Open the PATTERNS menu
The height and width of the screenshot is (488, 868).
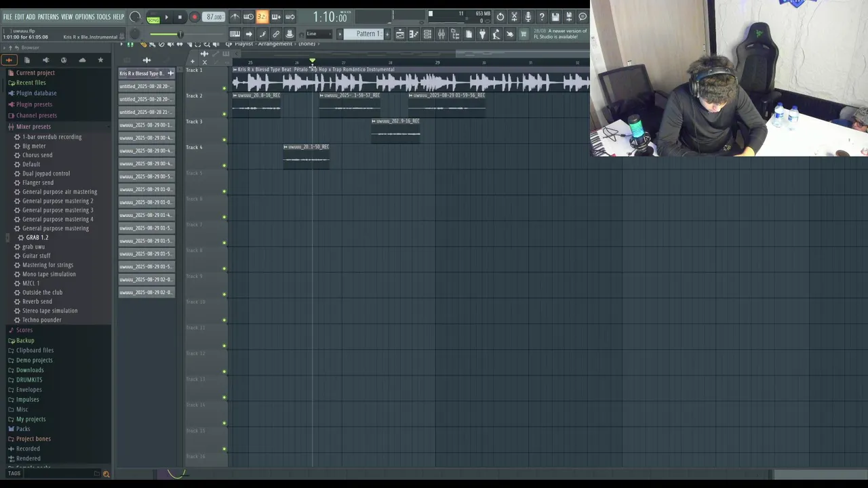[x=48, y=17]
